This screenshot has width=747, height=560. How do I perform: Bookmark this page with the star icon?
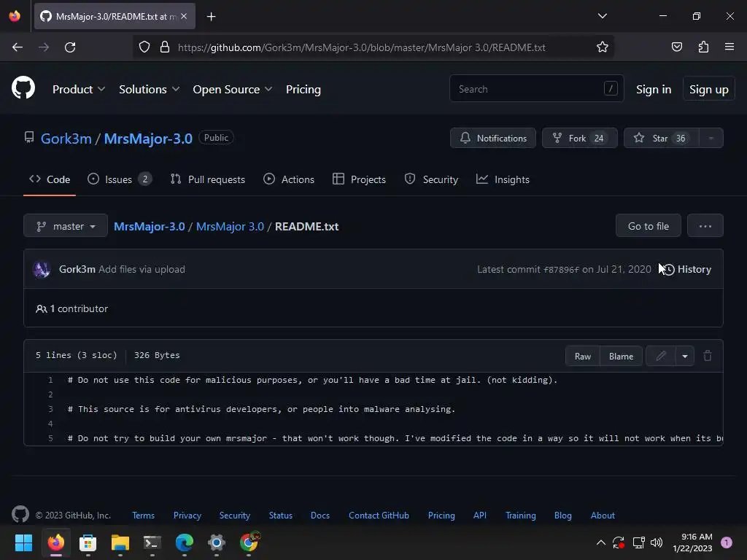click(x=602, y=47)
